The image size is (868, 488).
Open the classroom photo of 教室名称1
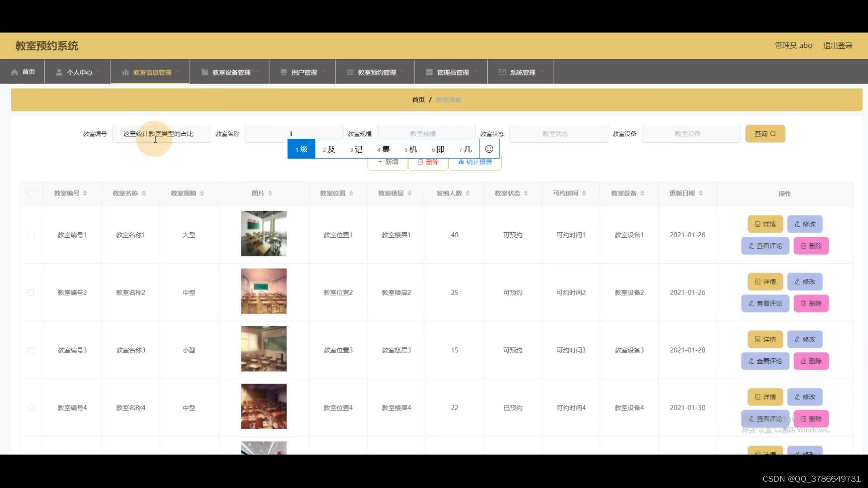click(264, 234)
